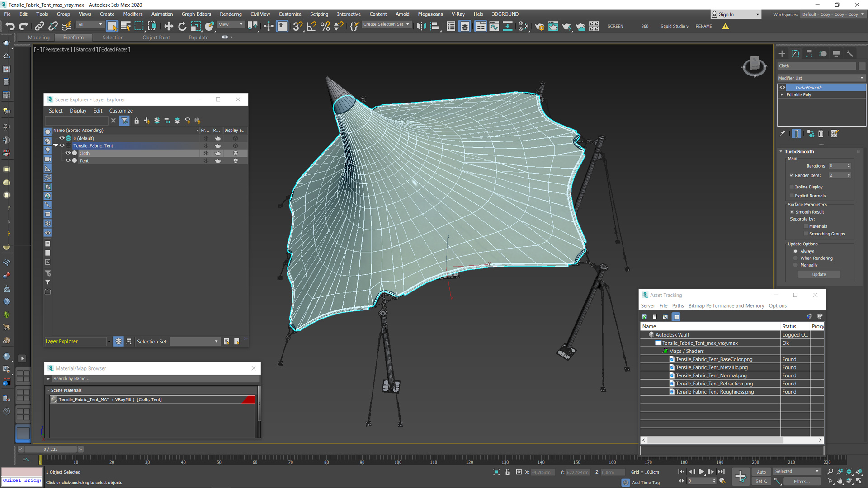Image resolution: width=868 pixels, height=488 pixels.
Task: Open the Modifiers menu
Action: [133, 14]
